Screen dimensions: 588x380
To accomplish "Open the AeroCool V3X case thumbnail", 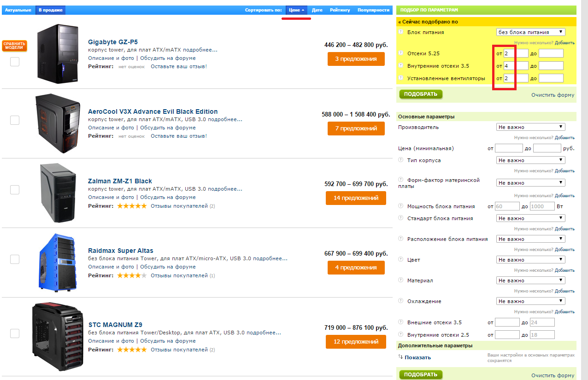I will pyautogui.click(x=57, y=123).
